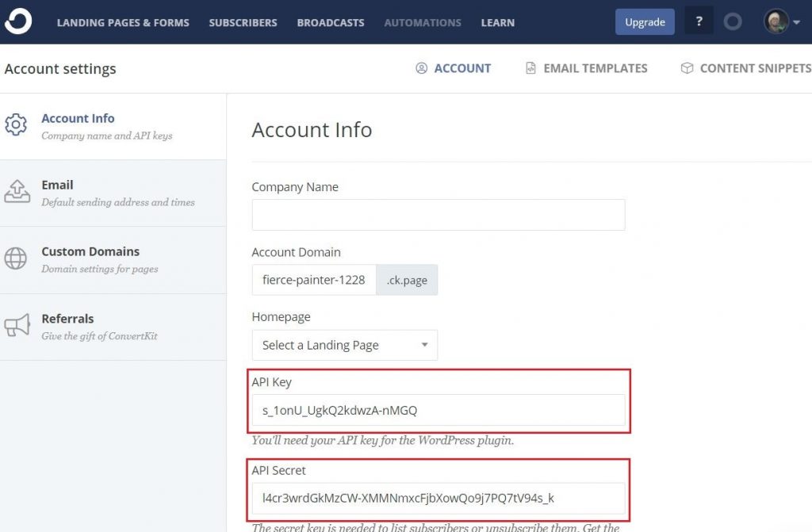
Task: Click the Email Templates document icon
Action: (x=530, y=68)
